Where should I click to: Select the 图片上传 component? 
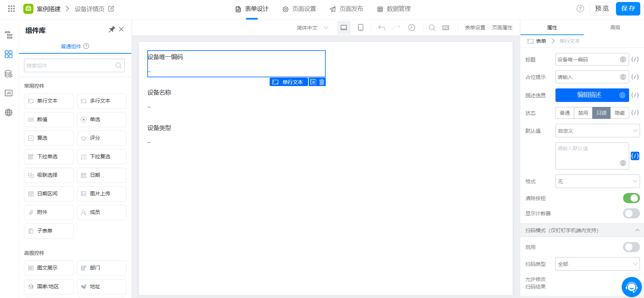[x=102, y=194]
